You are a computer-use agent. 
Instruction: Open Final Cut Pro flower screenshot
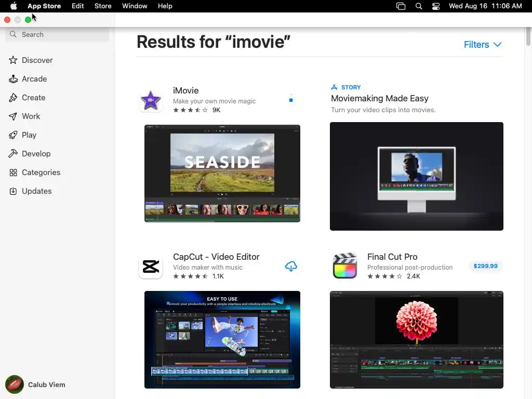pos(416,340)
